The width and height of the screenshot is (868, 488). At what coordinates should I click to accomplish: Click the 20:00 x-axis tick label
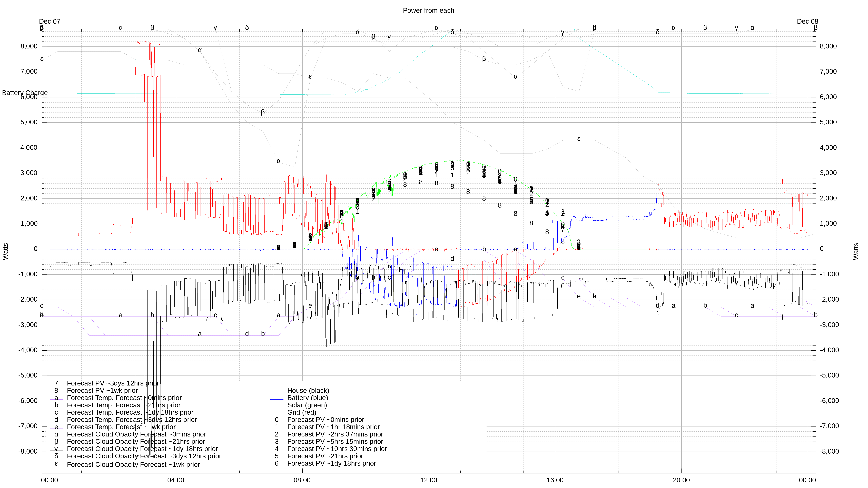[x=681, y=480]
